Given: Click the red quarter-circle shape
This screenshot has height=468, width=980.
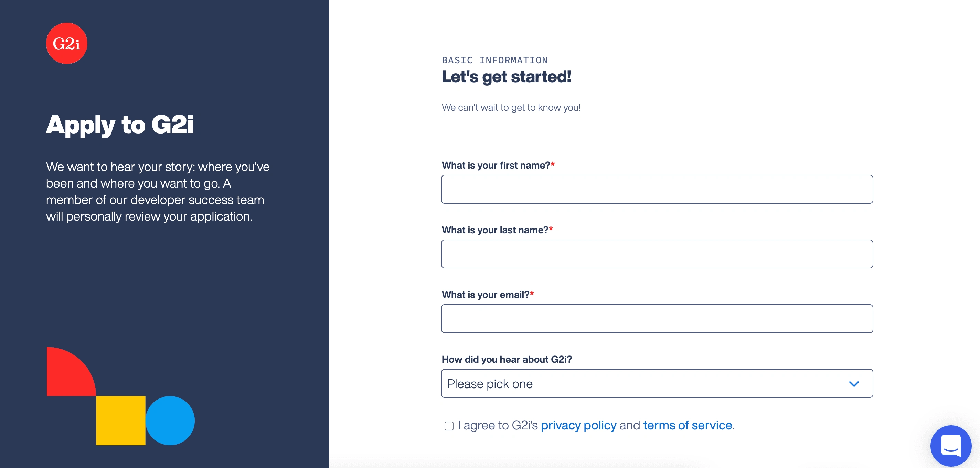Looking at the screenshot, I should [x=71, y=371].
